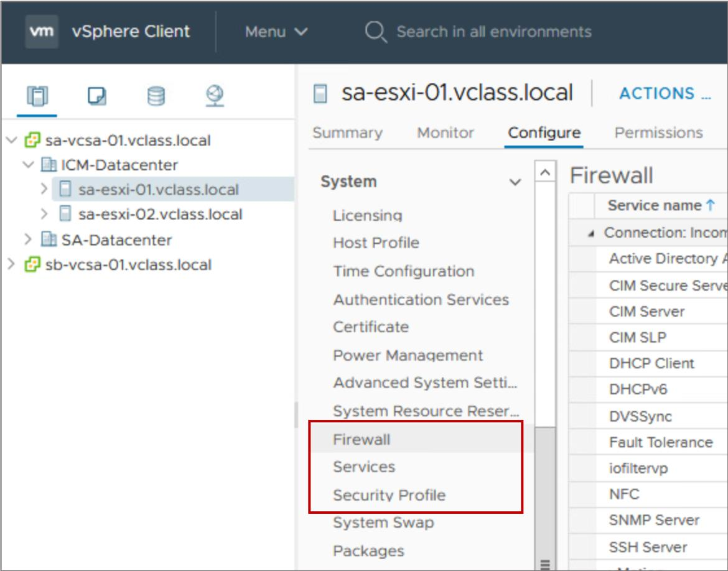Image resolution: width=728 pixels, height=571 pixels.
Task: Click the ICM-Datacenter datacenter icon
Action: tap(49, 164)
